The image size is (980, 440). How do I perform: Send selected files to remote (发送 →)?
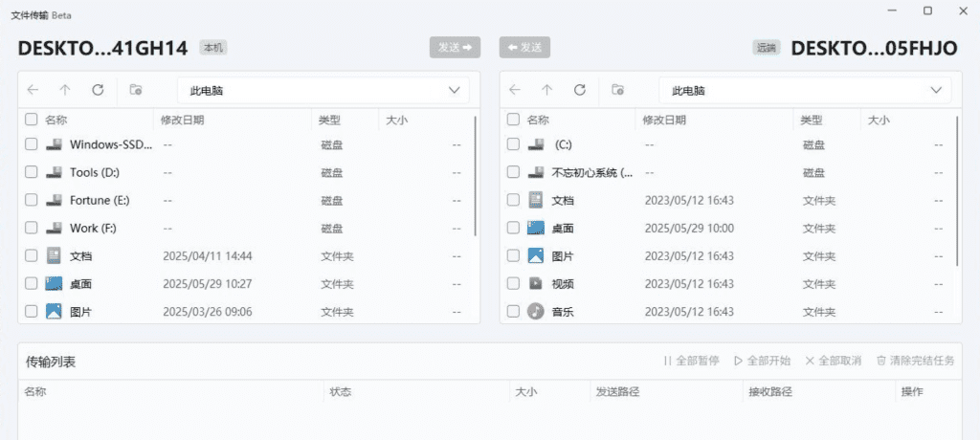[455, 48]
